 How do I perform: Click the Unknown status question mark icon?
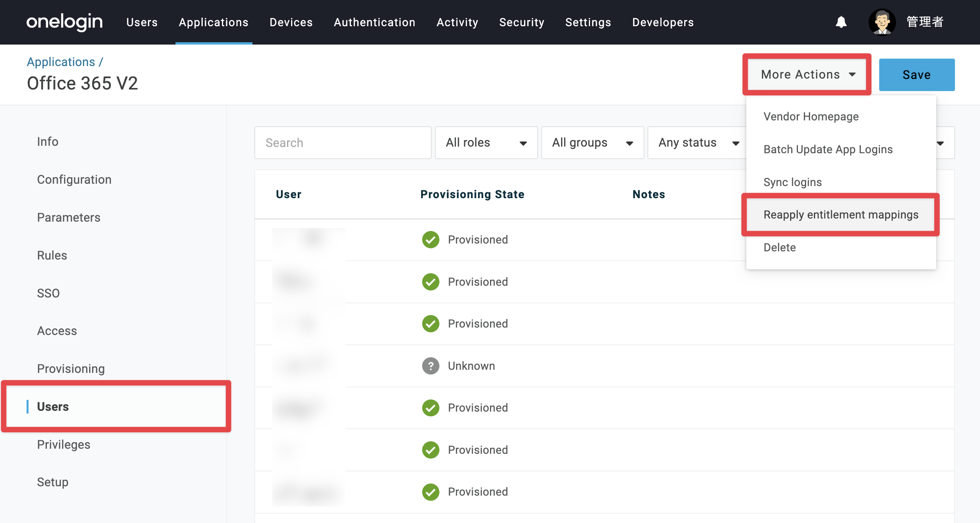click(431, 366)
